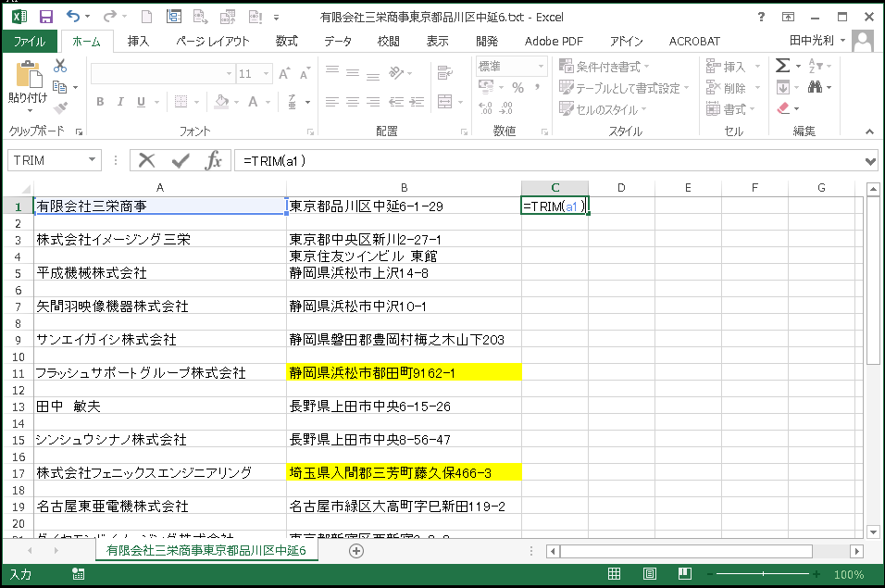This screenshot has width=885, height=588.
Task: Switch to the ページレイアウト tab
Action: click(212, 41)
